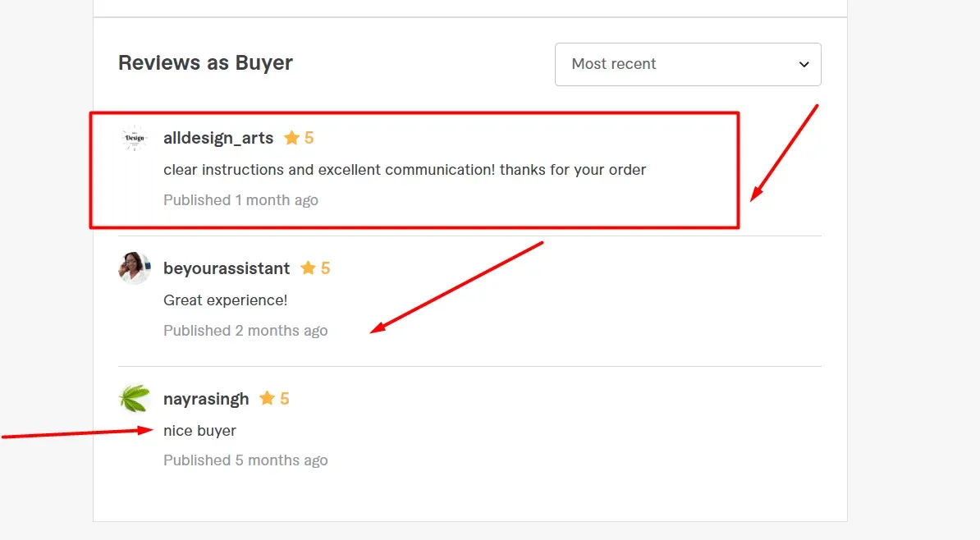Click the star icon beside nayrasingh
Image resolution: width=980 pixels, height=540 pixels.
tap(267, 399)
